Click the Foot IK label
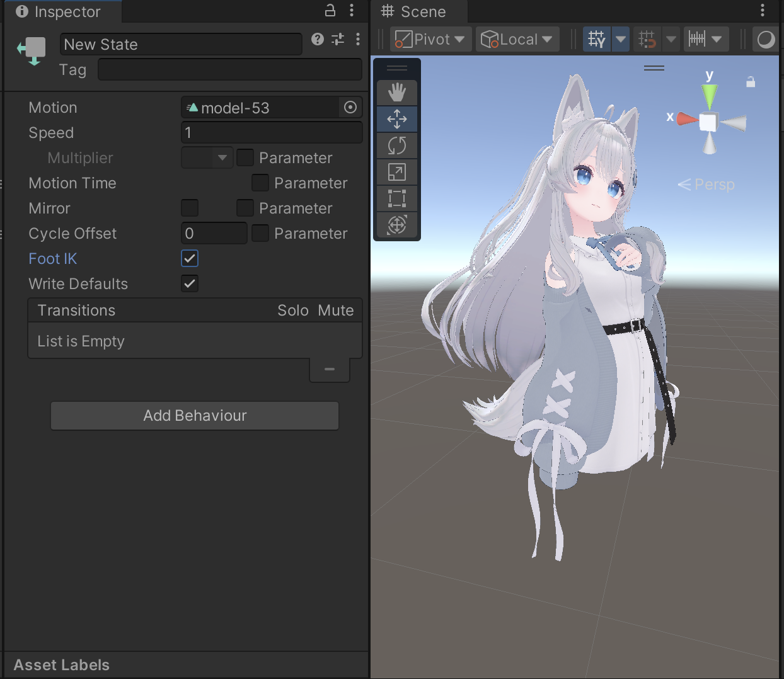This screenshot has height=679, width=784. [x=53, y=259]
